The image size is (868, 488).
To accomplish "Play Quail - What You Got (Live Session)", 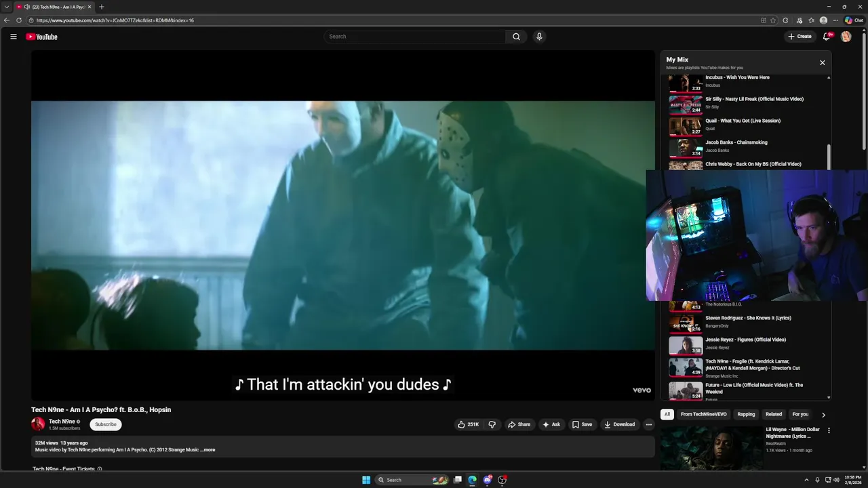I will (743, 121).
